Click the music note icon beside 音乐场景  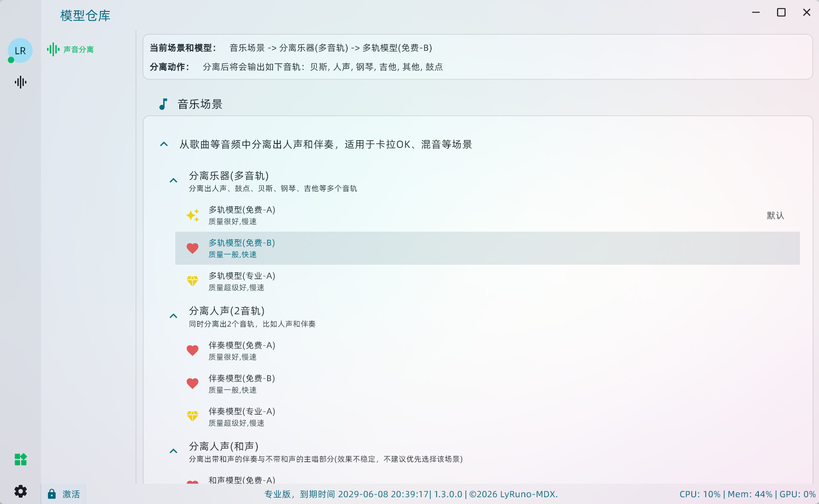pos(164,104)
